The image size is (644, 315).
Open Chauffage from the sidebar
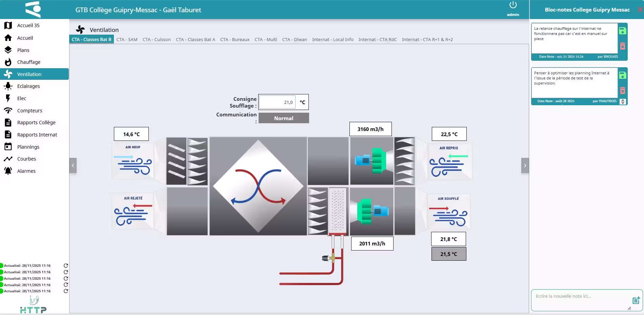pos(28,62)
